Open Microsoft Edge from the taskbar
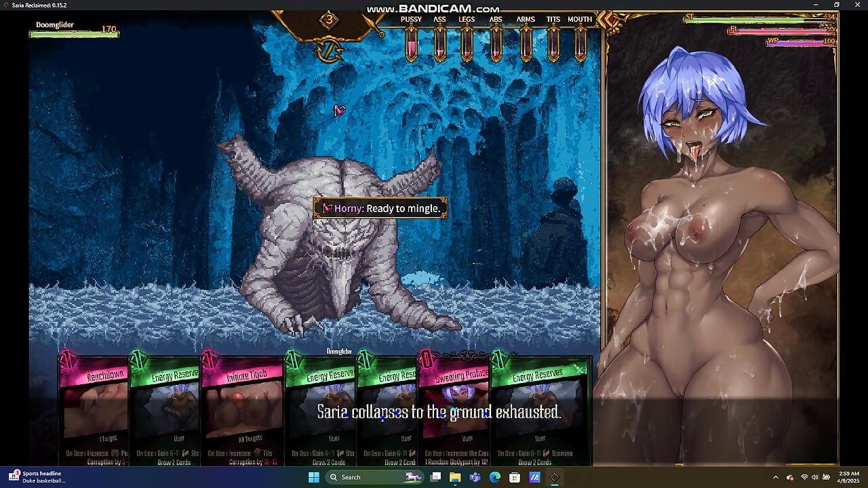 (495, 477)
